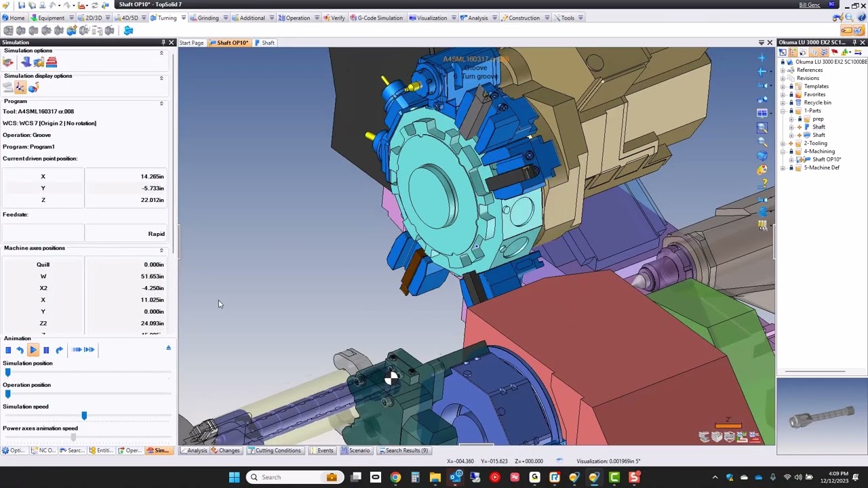
Task: Expand the 2-Tooling folder
Action: (783, 143)
